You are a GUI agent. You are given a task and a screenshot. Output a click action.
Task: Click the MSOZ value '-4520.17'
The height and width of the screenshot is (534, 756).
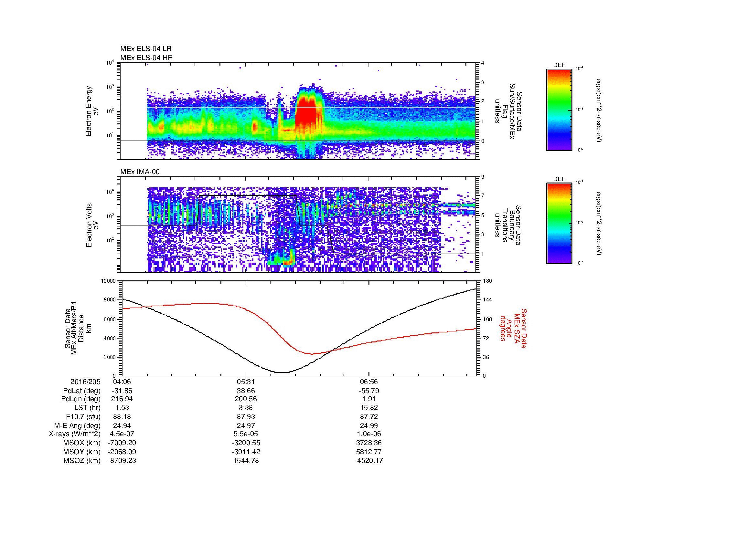(369, 461)
